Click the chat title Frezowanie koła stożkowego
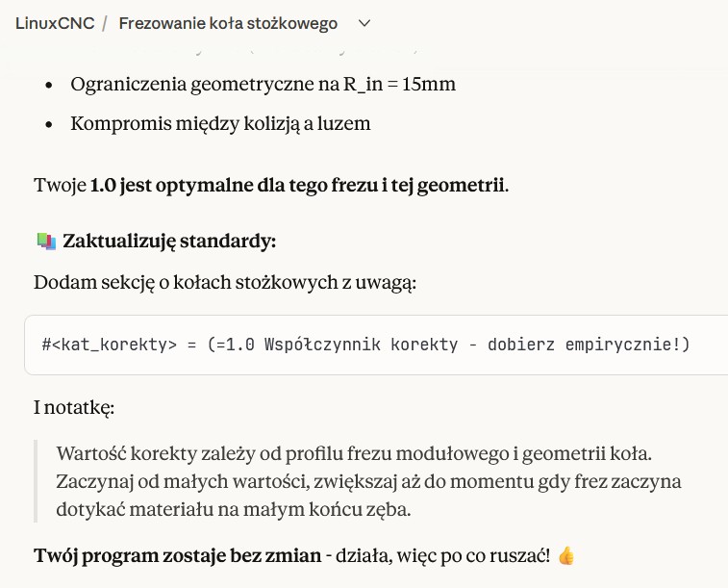This screenshot has height=588, width=728. pos(228,23)
